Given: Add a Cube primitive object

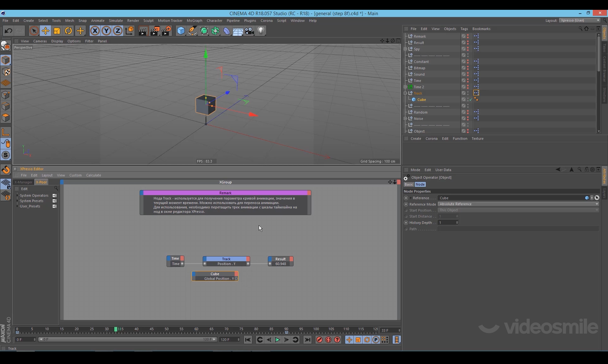Looking at the screenshot, I should pyautogui.click(x=181, y=31).
